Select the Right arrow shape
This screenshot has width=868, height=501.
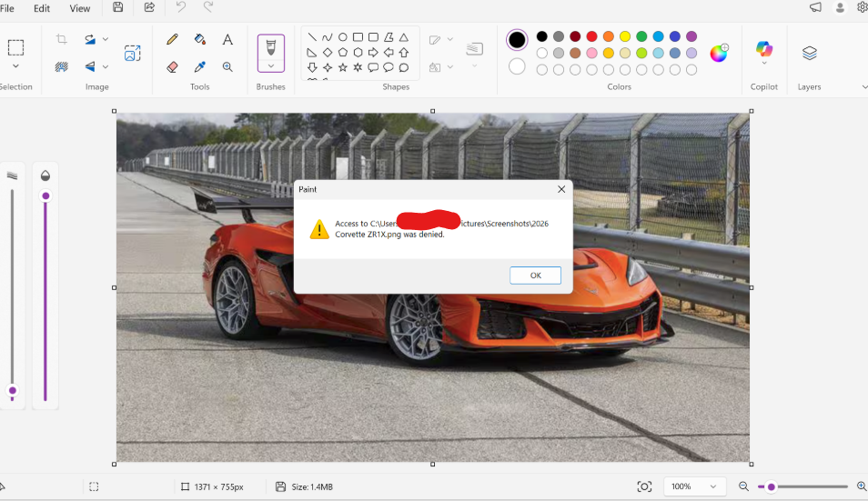[373, 53]
